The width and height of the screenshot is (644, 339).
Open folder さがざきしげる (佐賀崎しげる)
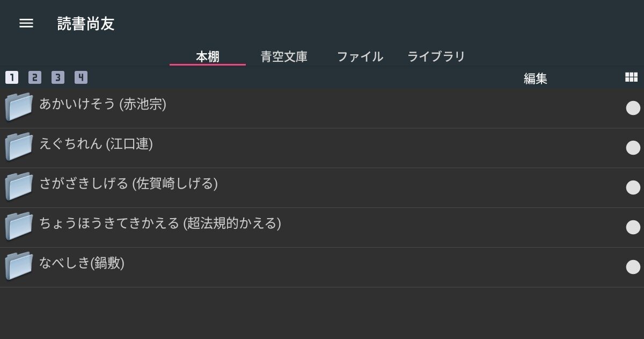[x=128, y=184]
